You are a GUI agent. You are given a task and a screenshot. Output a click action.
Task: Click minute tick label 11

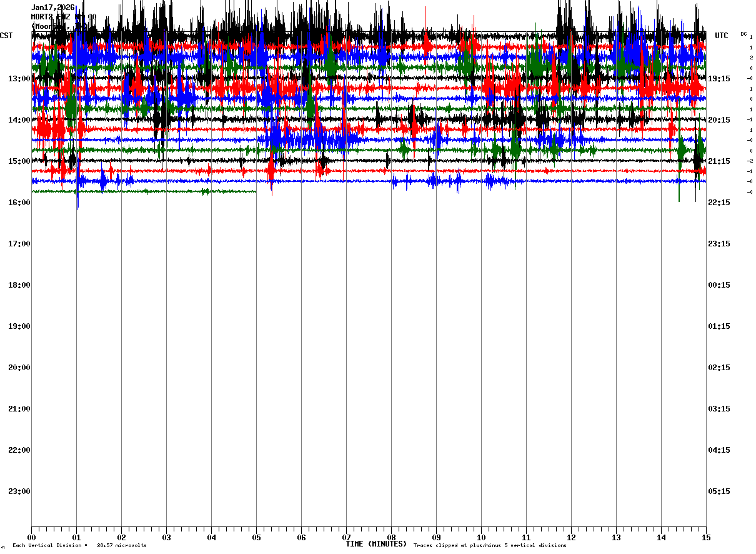[x=526, y=537]
